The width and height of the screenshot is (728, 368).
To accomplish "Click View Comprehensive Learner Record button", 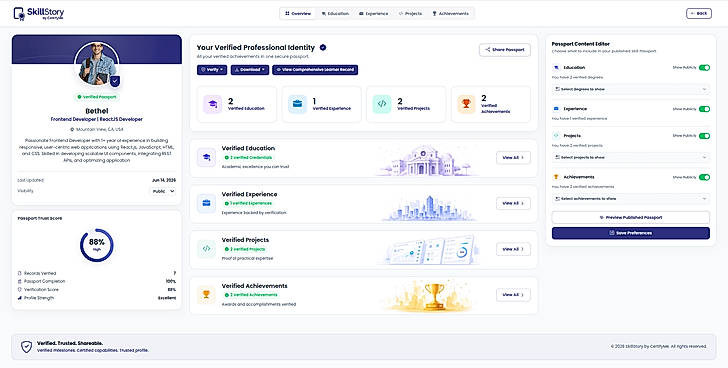I will coord(315,70).
